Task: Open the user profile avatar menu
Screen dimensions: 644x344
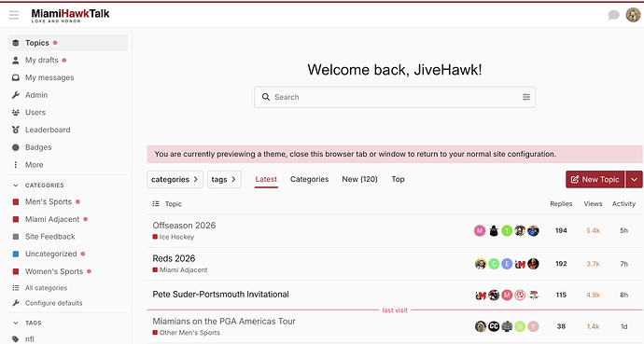Action: click(x=633, y=15)
